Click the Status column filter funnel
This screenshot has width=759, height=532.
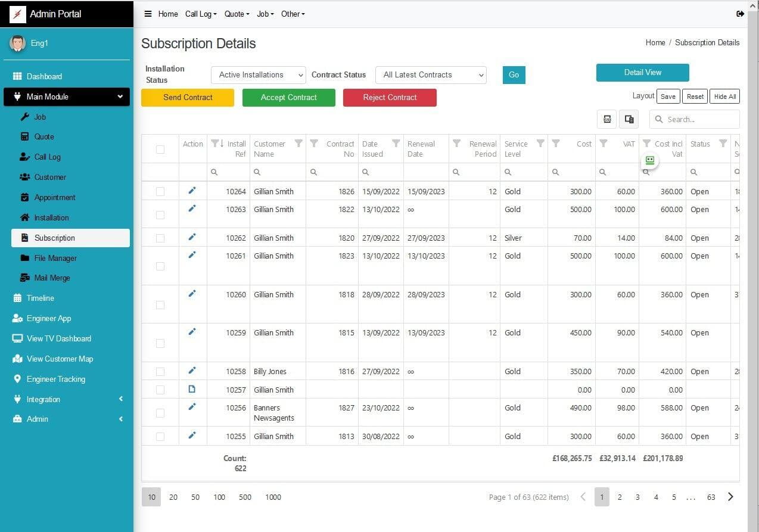[x=723, y=144]
